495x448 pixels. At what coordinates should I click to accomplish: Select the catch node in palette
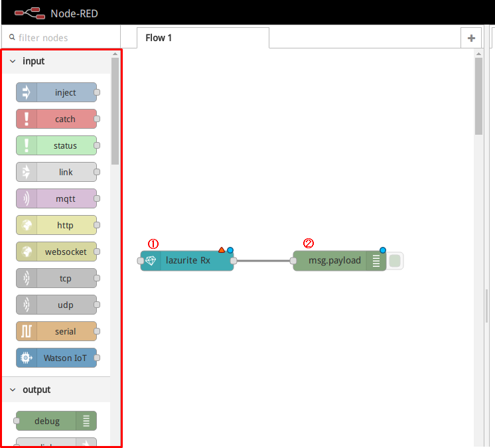coord(56,119)
